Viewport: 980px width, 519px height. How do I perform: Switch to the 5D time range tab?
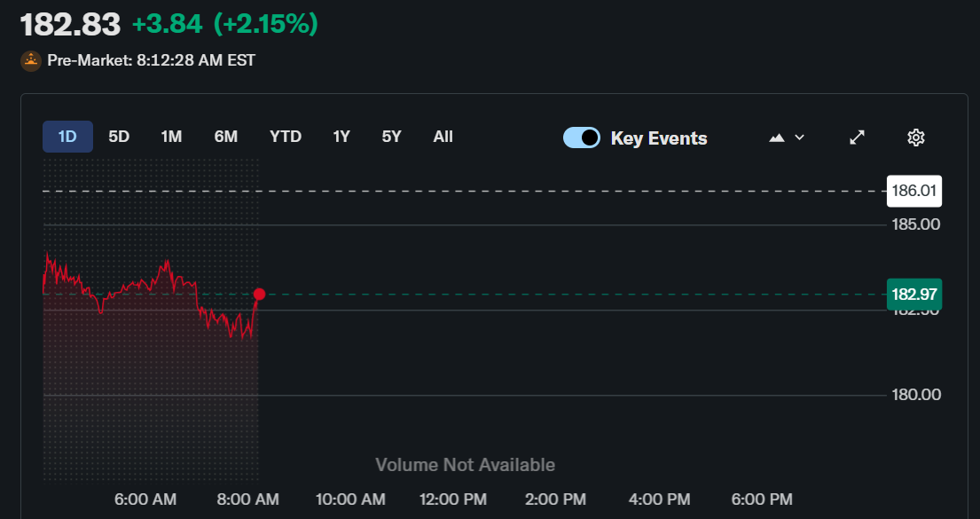(118, 137)
